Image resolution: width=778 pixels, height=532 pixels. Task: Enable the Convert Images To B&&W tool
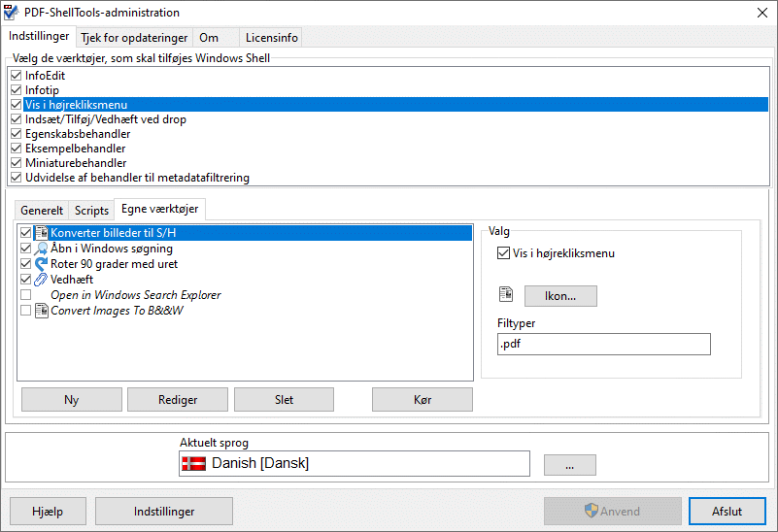point(26,311)
